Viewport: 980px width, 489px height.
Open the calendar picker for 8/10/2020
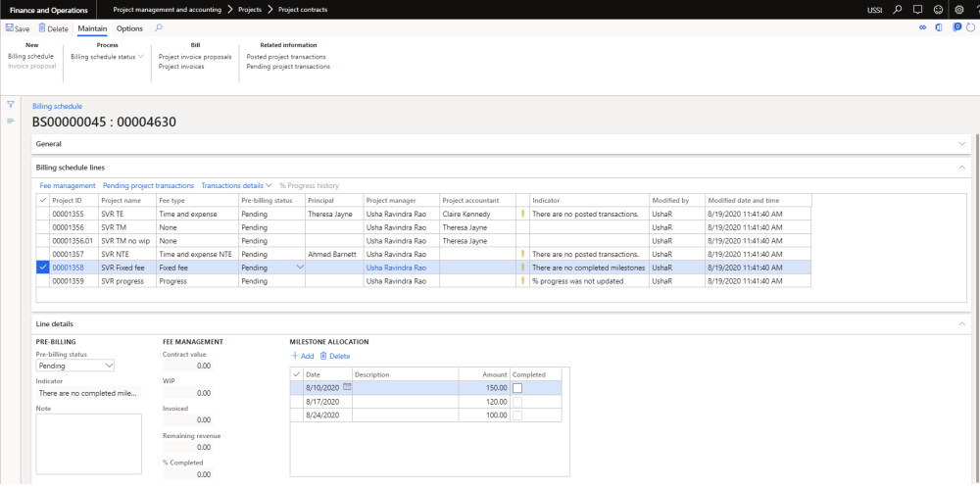pyautogui.click(x=346, y=388)
